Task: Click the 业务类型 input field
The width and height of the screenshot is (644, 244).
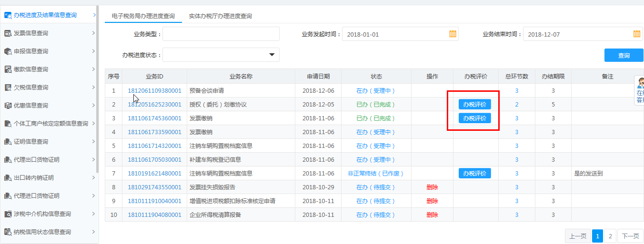Action: tap(221, 34)
